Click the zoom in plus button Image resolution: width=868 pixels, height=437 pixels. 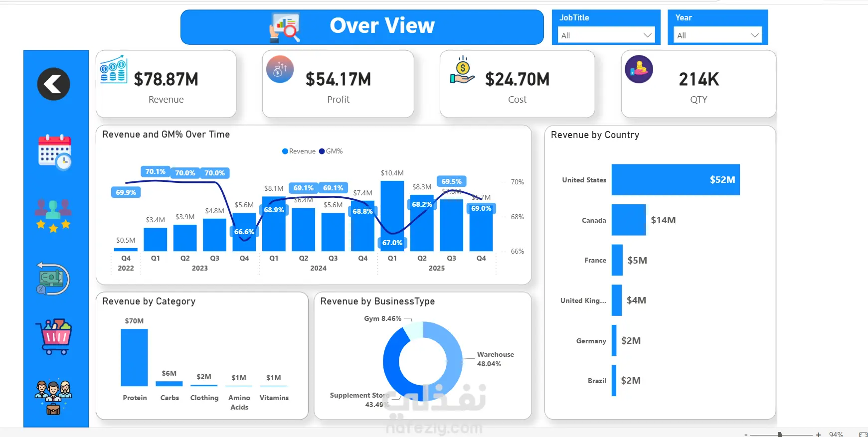click(x=818, y=434)
